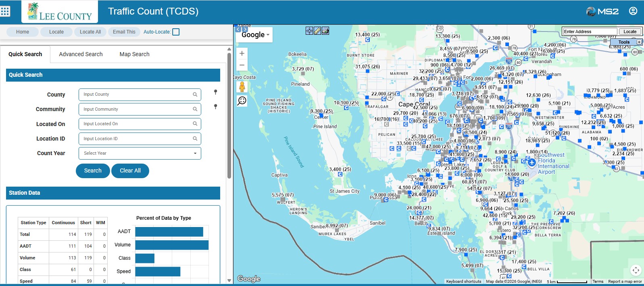
Task: Click the Email This button
Action: 124,32
